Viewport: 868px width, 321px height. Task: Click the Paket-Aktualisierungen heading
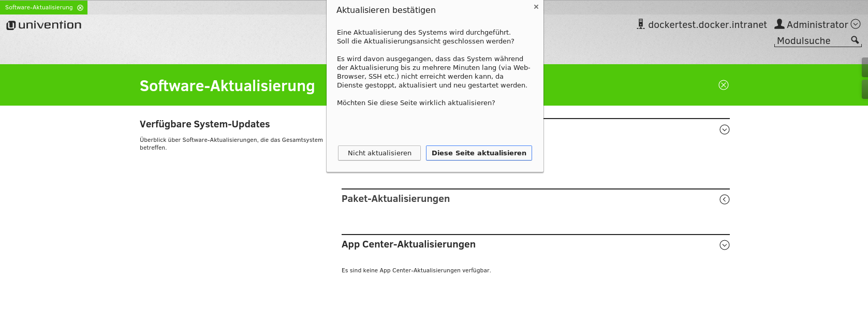395,199
